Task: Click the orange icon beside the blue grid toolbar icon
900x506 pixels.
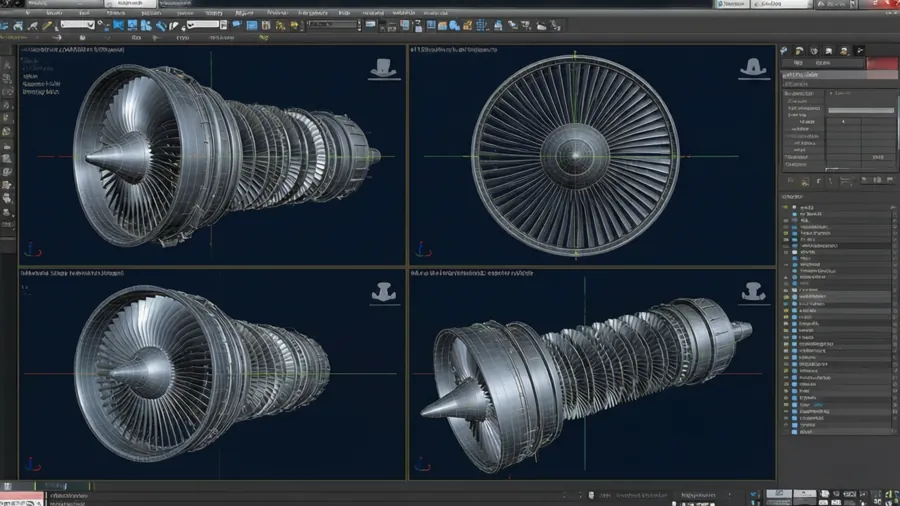Action: 468,25
